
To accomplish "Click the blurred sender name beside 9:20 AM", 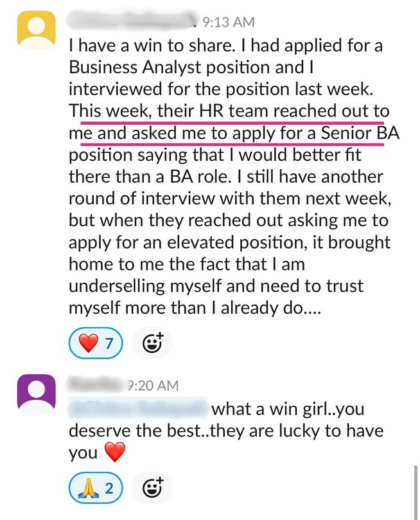I will 96,385.
